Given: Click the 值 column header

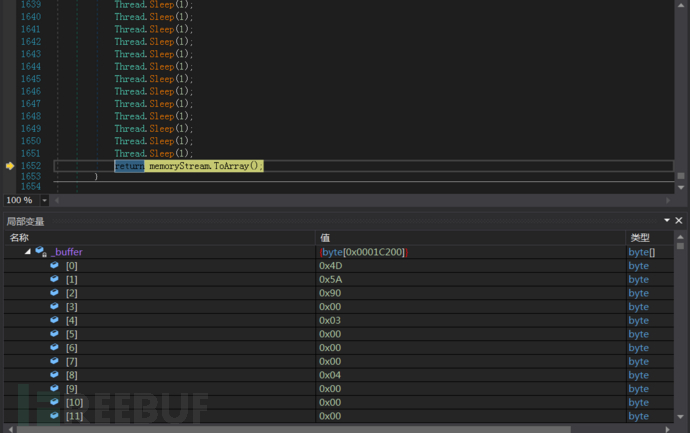Looking at the screenshot, I should pos(325,238).
